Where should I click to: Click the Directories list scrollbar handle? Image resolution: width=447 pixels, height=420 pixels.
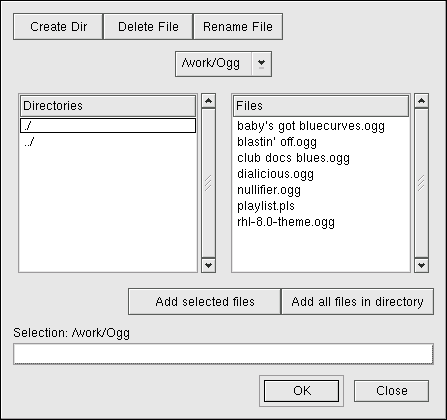tap(209, 183)
